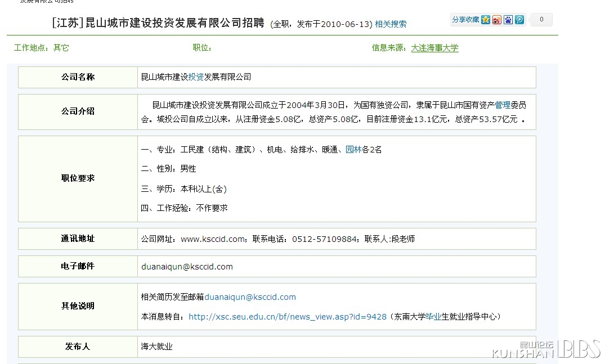Click the 海大就业 publisher text
The image size is (605, 364).
point(156,347)
